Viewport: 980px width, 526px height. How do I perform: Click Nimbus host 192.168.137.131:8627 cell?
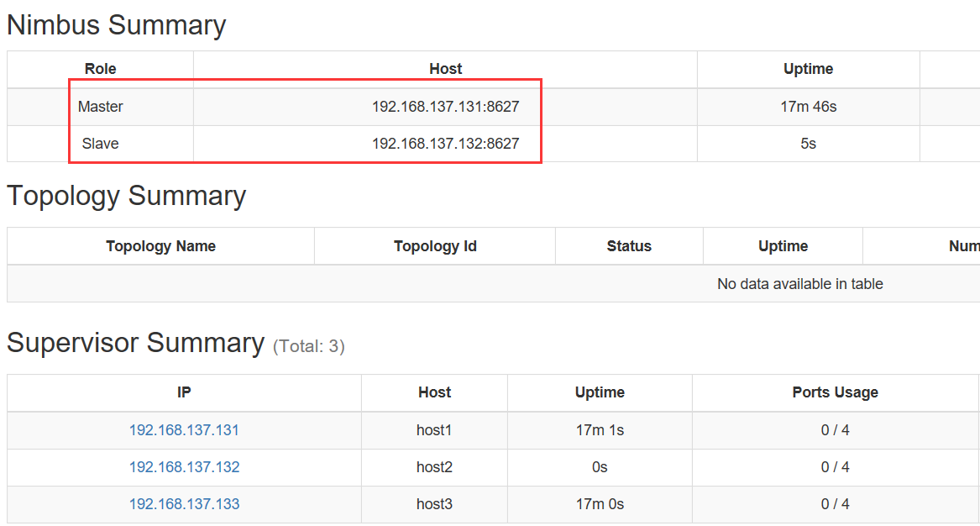coord(445,107)
